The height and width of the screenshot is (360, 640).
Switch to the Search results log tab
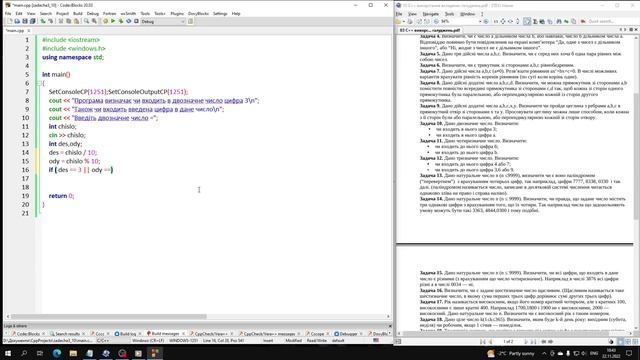[67, 333]
